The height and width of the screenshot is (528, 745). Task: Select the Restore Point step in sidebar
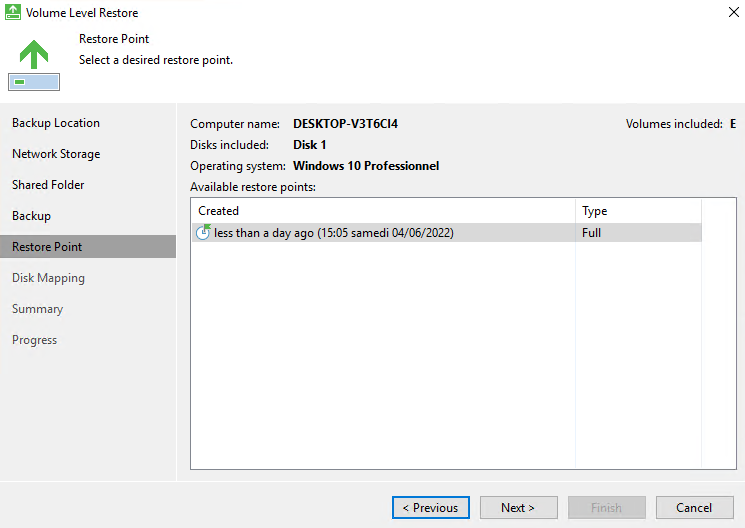[88, 247]
